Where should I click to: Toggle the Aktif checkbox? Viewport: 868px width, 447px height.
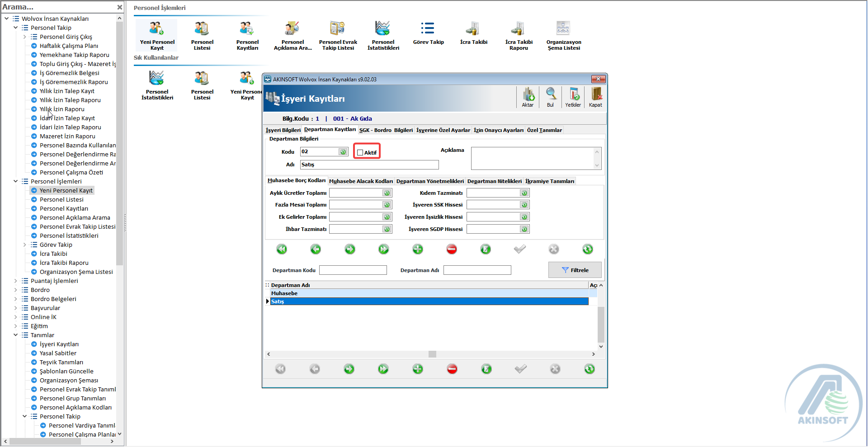pos(360,152)
